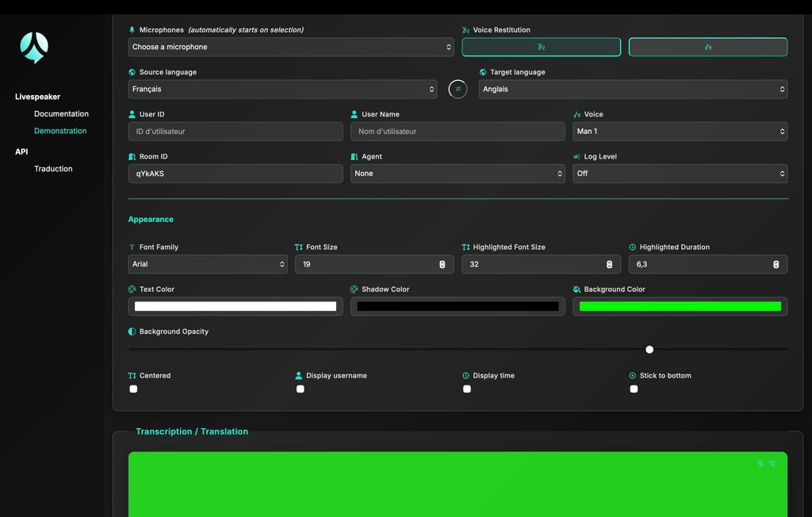Image resolution: width=812 pixels, height=517 pixels.
Task: Click the User ID input field
Action: tap(235, 131)
